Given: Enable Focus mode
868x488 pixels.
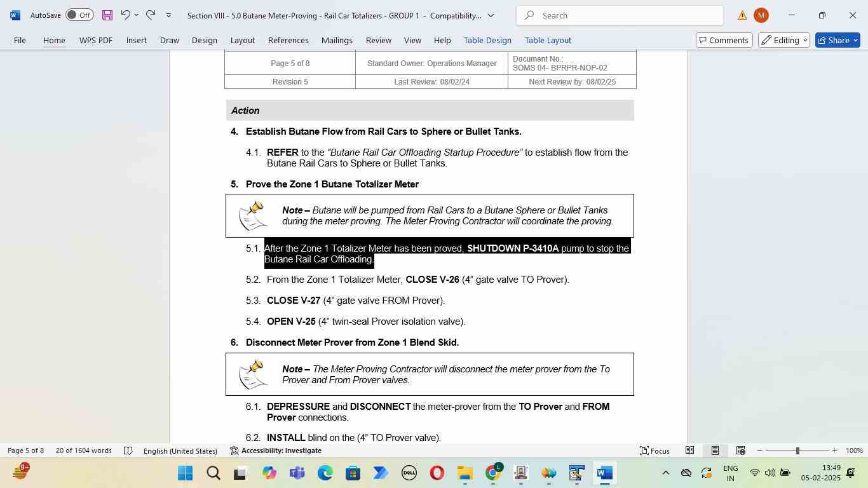Looking at the screenshot, I should [654, 451].
